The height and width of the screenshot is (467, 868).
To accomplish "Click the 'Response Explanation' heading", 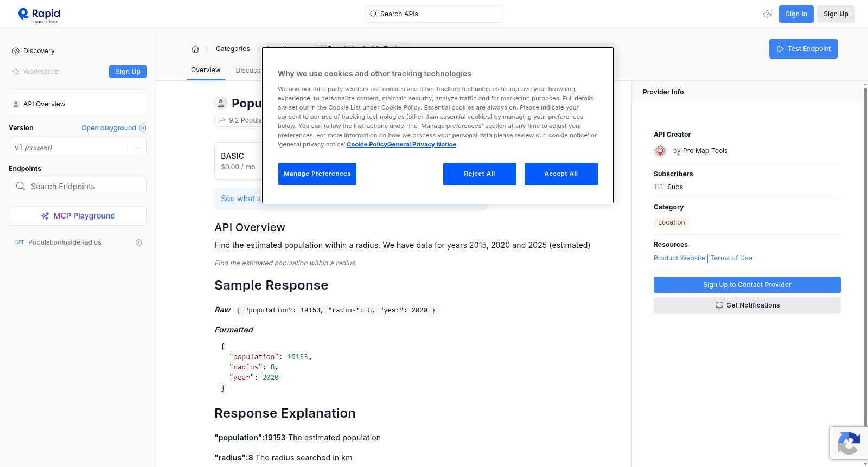I will click(285, 413).
